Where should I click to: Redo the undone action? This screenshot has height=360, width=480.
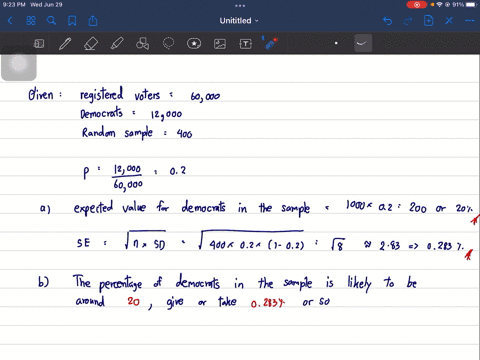click(x=408, y=21)
